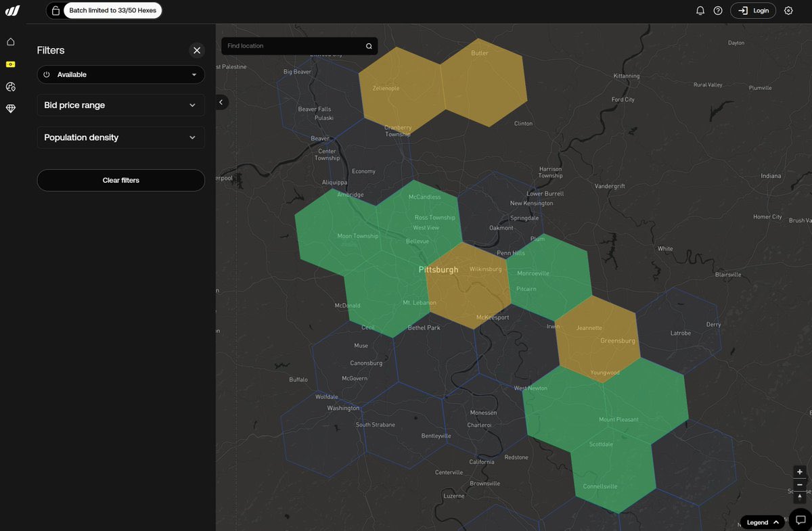Reset map compass orientation
812x531 pixels.
pos(800,497)
